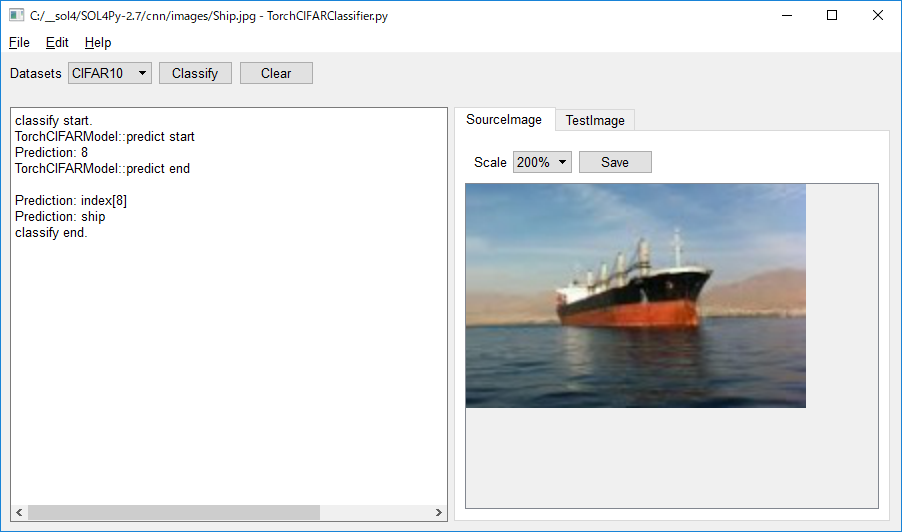This screenshot has height=532, width=902.
Task: Click the scroll right arrow in log panel
Action: click(x=438, y=512)
